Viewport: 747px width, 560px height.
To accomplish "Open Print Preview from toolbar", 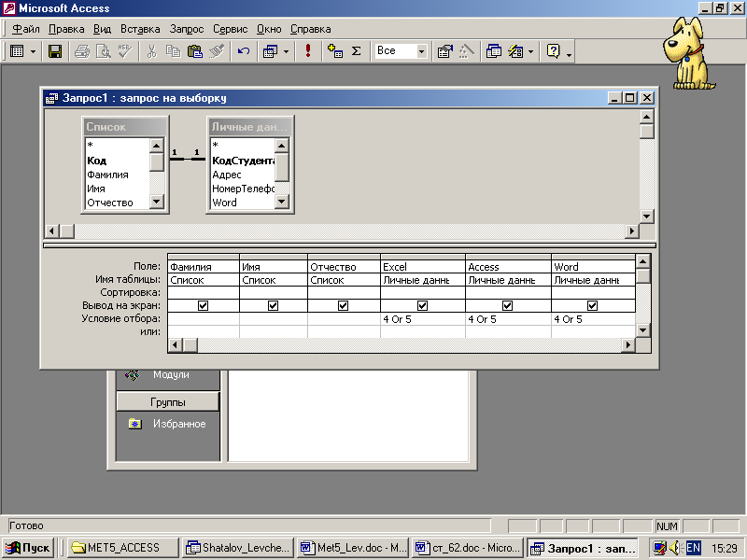I will (x=104, y=51).
